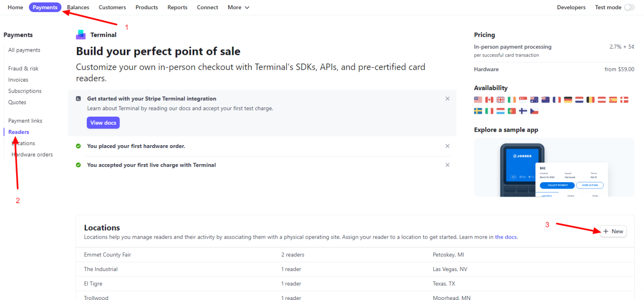Dismiss the Get started banner
The height and width of the screenshot is (300, 644).
tap(447, 99)
